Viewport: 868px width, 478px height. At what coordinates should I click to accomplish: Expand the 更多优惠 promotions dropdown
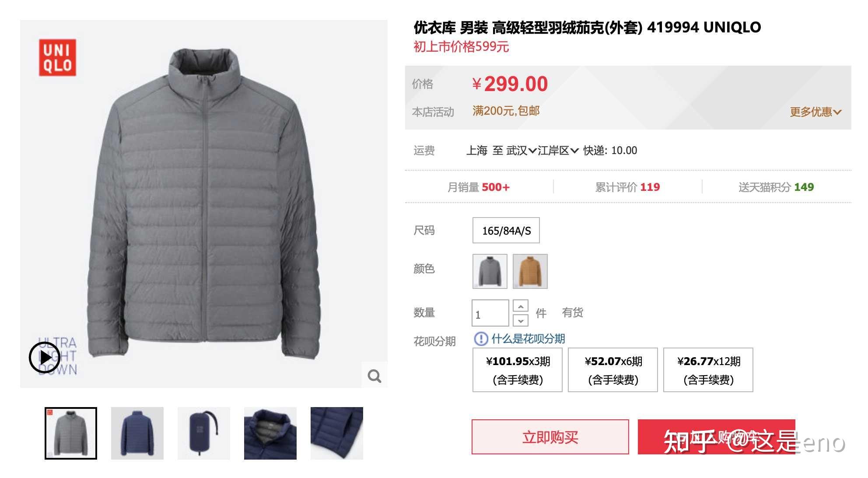pos(815,112)
